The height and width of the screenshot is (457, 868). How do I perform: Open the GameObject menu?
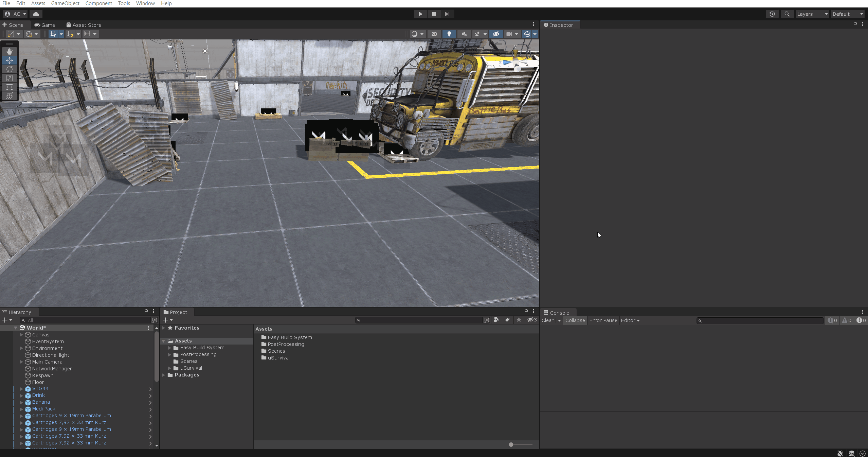click(x=65, y=3)
